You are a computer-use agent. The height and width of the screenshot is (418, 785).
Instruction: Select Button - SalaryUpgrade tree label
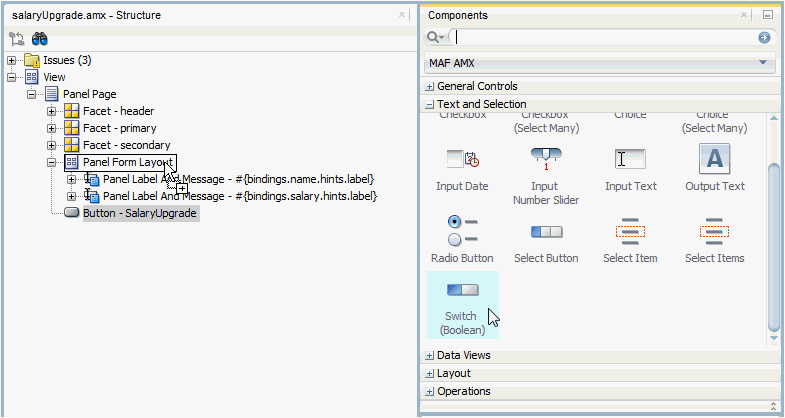coord(140,213)
